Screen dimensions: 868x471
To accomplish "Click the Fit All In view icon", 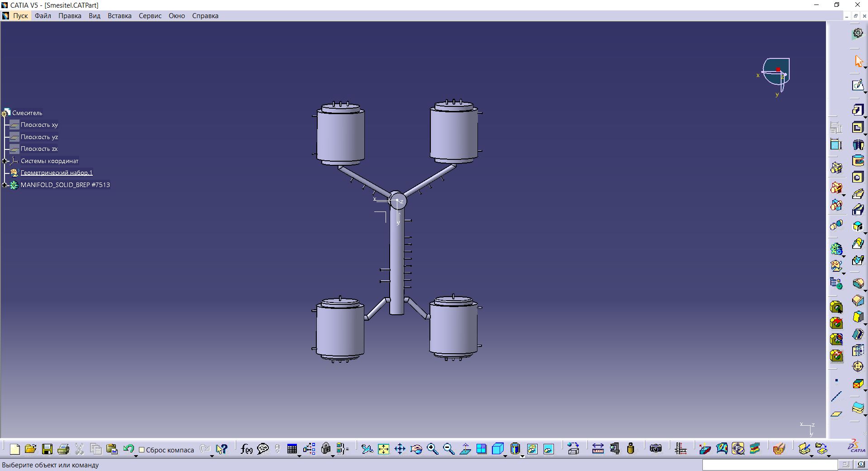I will 383,449.
